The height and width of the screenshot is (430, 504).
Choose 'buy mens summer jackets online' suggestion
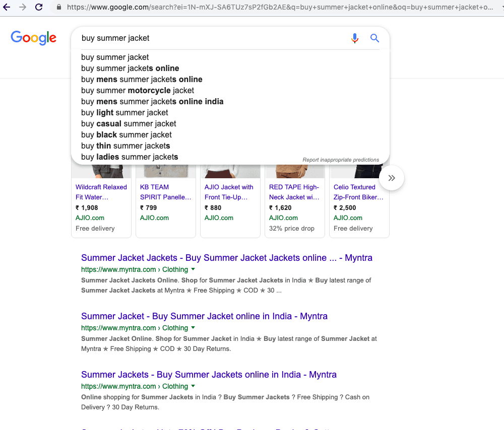point(142,80)
